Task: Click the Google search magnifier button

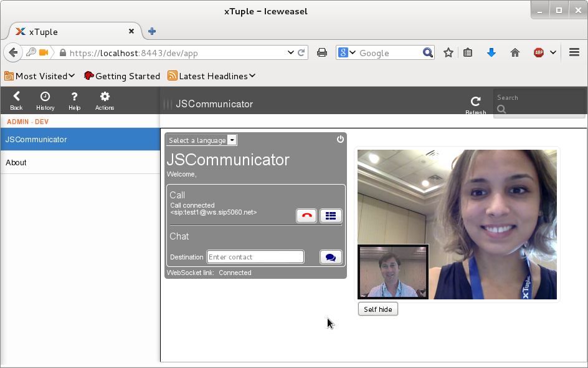Action: tap(427, 52)
